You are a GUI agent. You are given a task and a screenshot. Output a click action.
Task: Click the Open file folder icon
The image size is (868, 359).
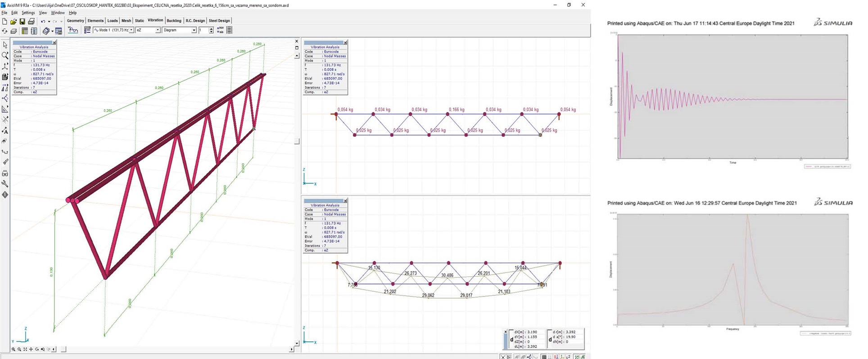13,21
